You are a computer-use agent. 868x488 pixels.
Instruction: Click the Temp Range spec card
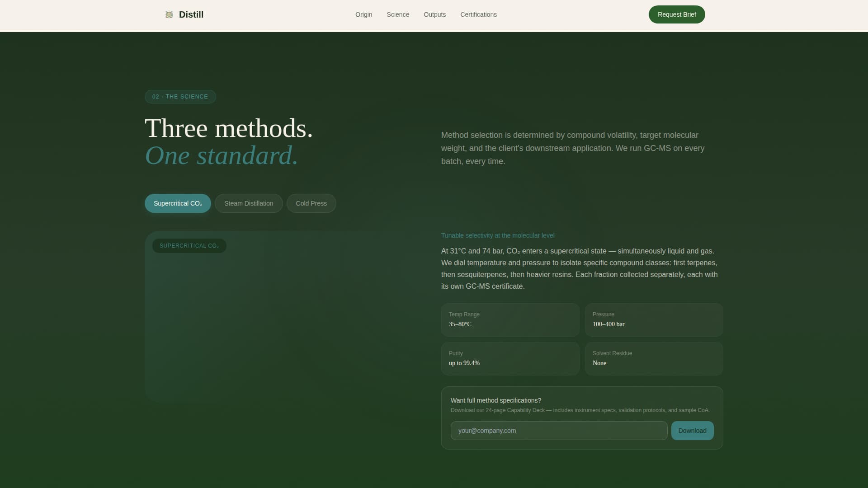coord(510,320)
